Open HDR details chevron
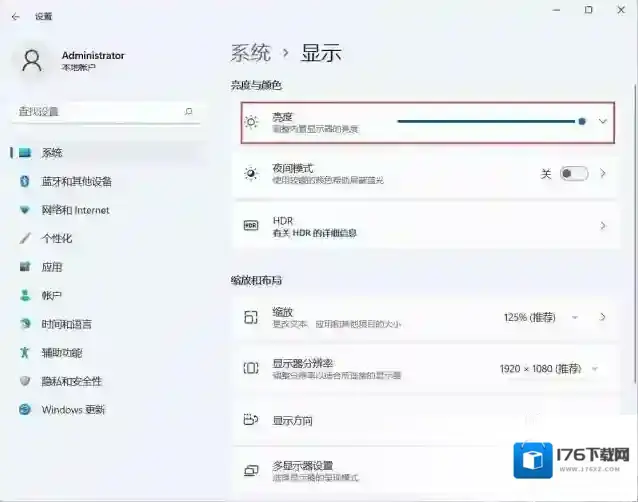 (x=603, y=225)
